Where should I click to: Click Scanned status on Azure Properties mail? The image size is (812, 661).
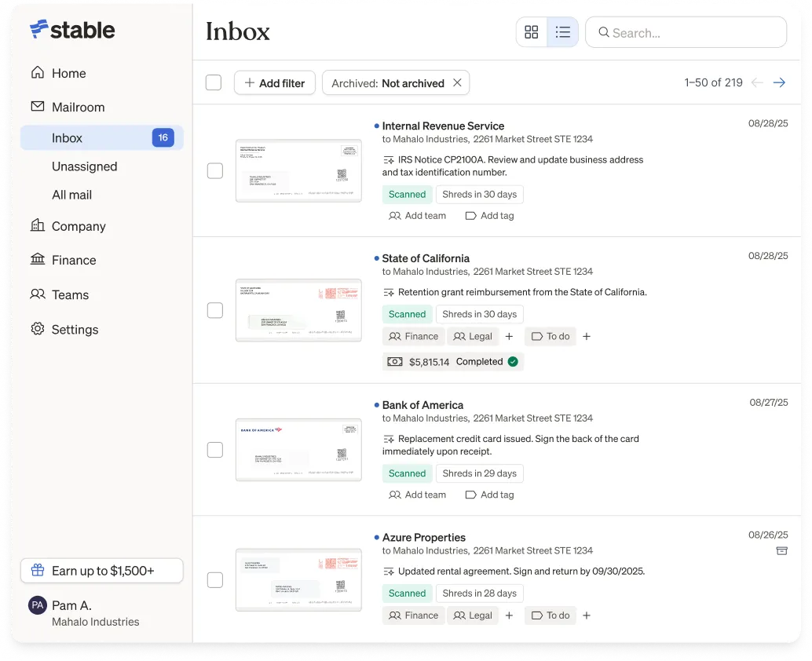pyautogui.click(x=407, y=593)
